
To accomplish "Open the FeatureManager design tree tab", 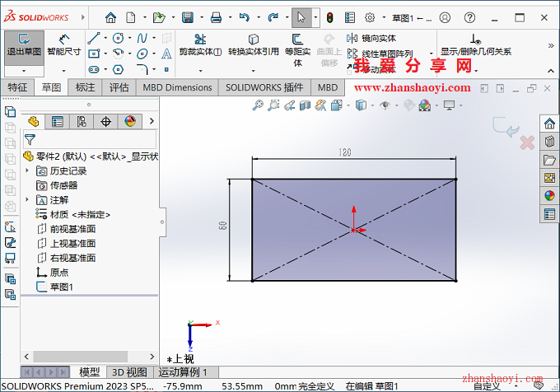I will tap(33, 122).
